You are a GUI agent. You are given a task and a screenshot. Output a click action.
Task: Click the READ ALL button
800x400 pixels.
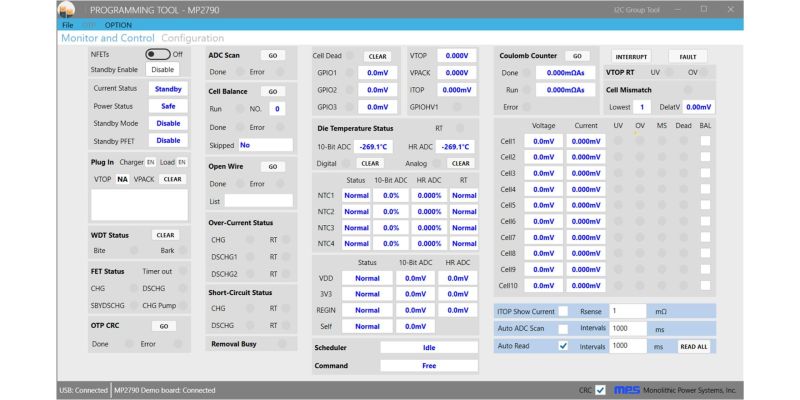click(x=694, y=346)
